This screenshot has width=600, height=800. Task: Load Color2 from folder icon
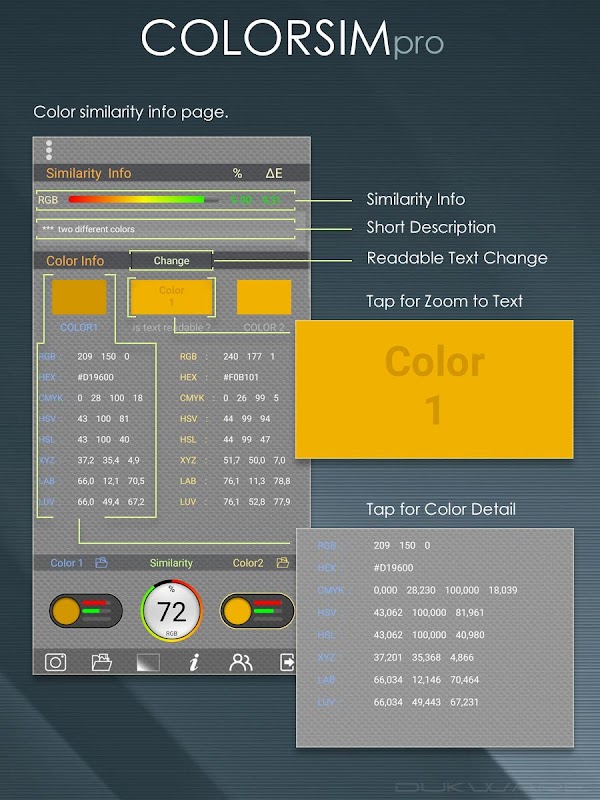pyautogui.click(x=283, y=563)
